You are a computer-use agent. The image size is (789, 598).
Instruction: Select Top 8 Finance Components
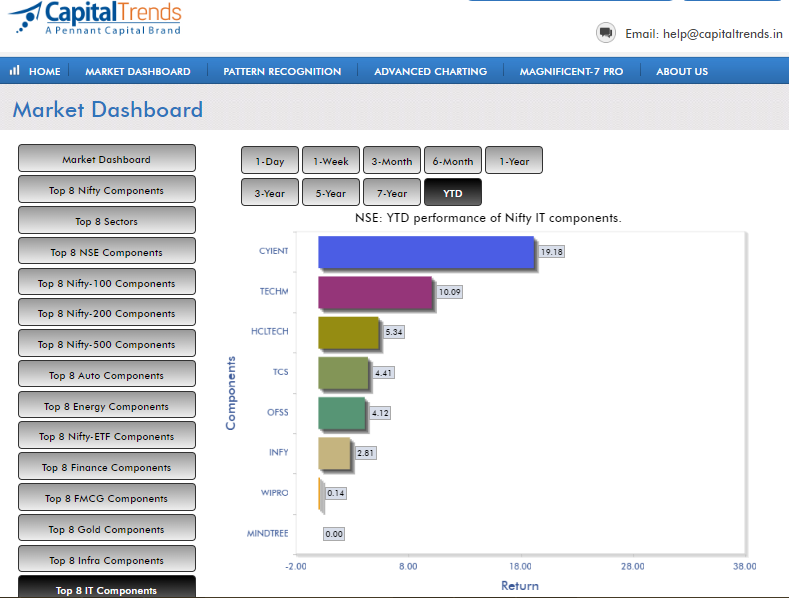click(x=107, y=467)
